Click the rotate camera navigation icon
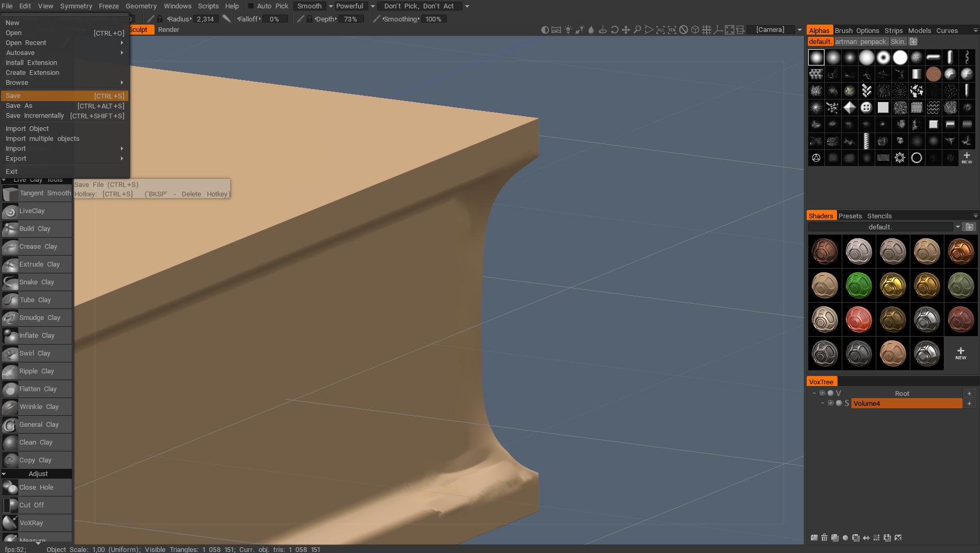Viewport: 980px width, 553px height. [x=614, y=30]
